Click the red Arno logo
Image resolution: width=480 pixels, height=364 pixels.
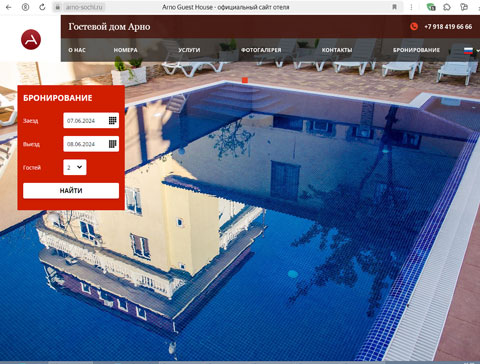pos(31,39)
